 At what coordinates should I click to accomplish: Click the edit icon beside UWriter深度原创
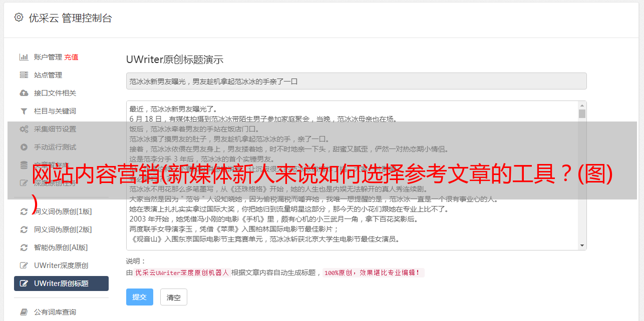(x=24, y=265)
